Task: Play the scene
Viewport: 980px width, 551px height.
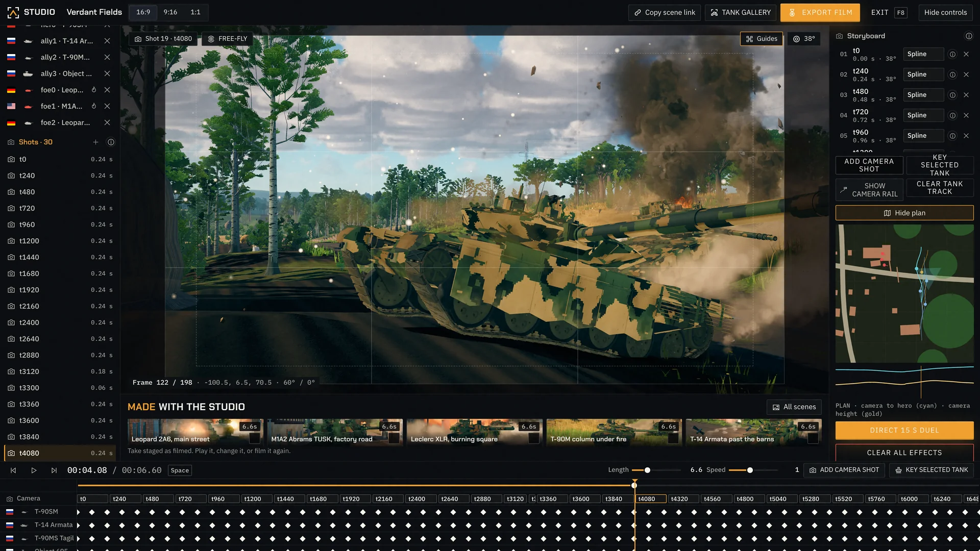Action: coord(34,470)
